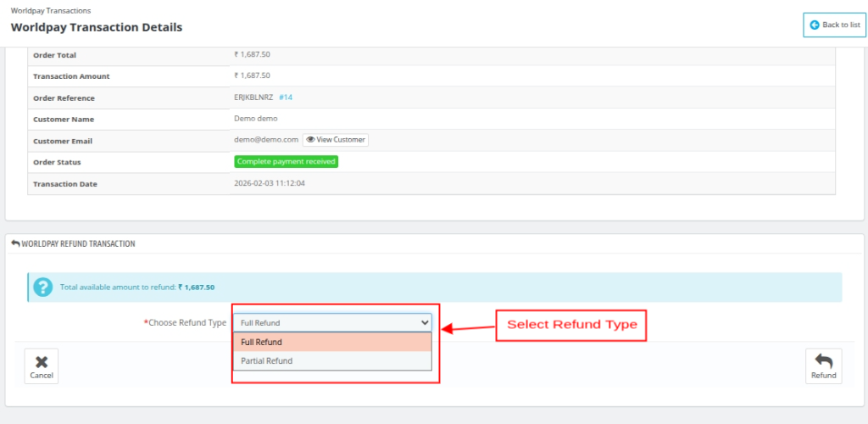
Task: Click the Select Refund Type annotation label
Action: (x=571, y=325)
